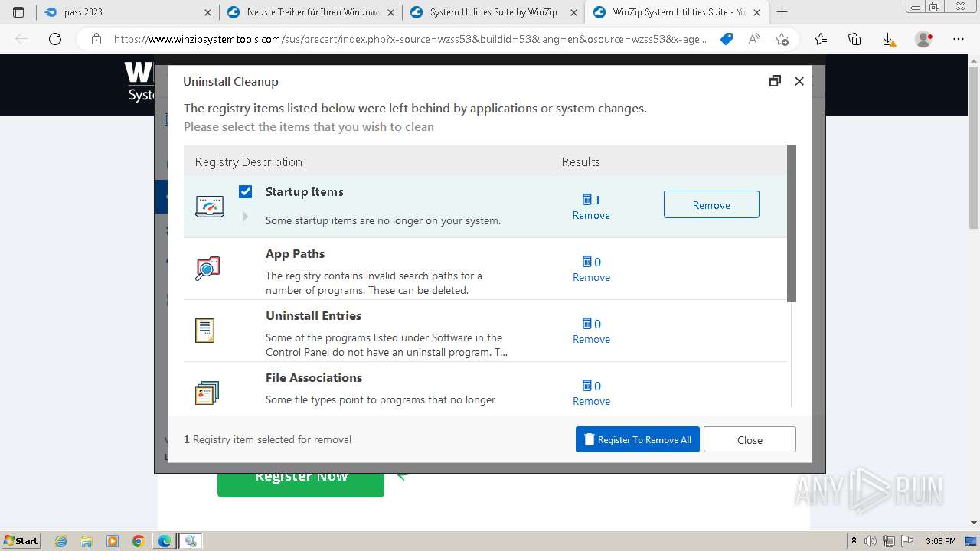Close the Uninstall Cleanup dialog via Close button
Image resolution: width=980 pixels, height=551 pixels.
tap(750, 439)
